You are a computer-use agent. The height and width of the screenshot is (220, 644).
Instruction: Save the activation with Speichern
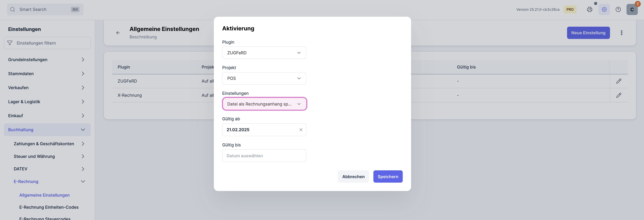[388, 176]
